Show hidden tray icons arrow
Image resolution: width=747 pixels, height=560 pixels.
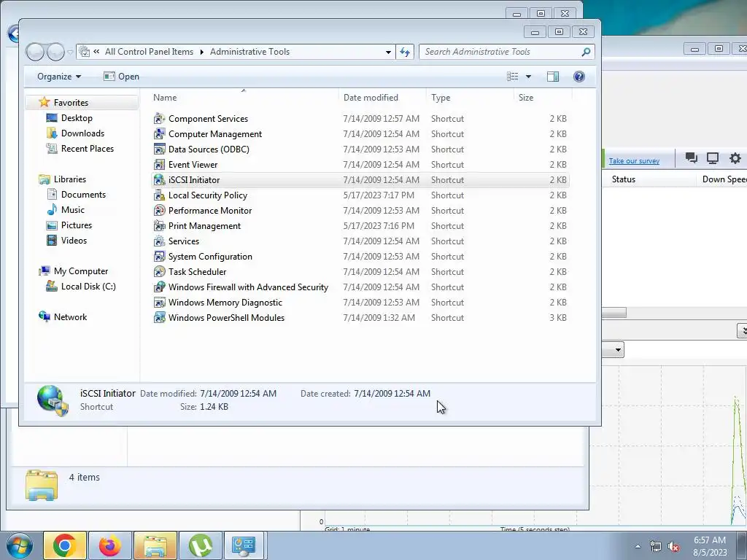638,547
